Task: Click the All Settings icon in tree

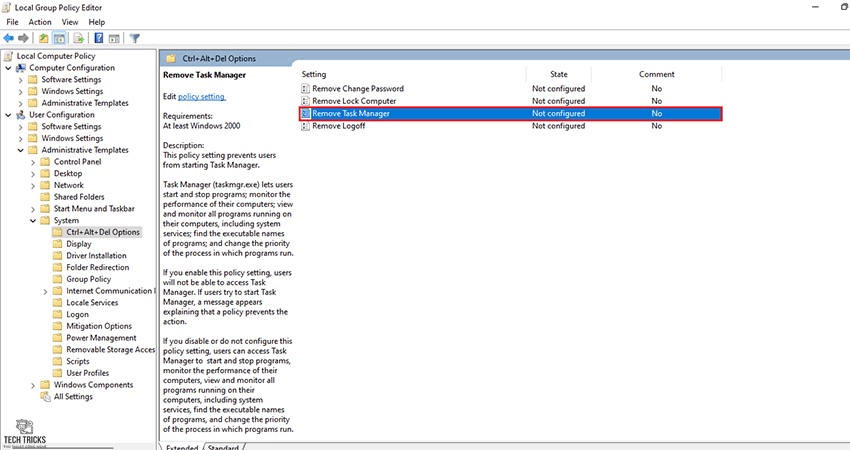Action: pos(46,396)
